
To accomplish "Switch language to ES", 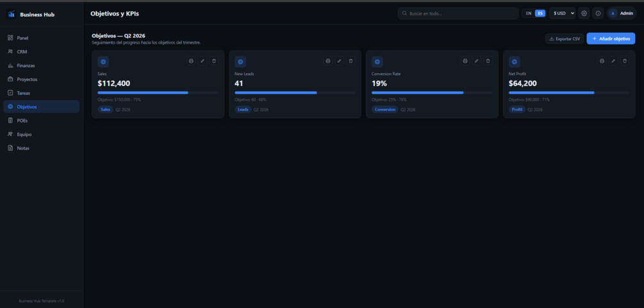I will pos(540,13).
